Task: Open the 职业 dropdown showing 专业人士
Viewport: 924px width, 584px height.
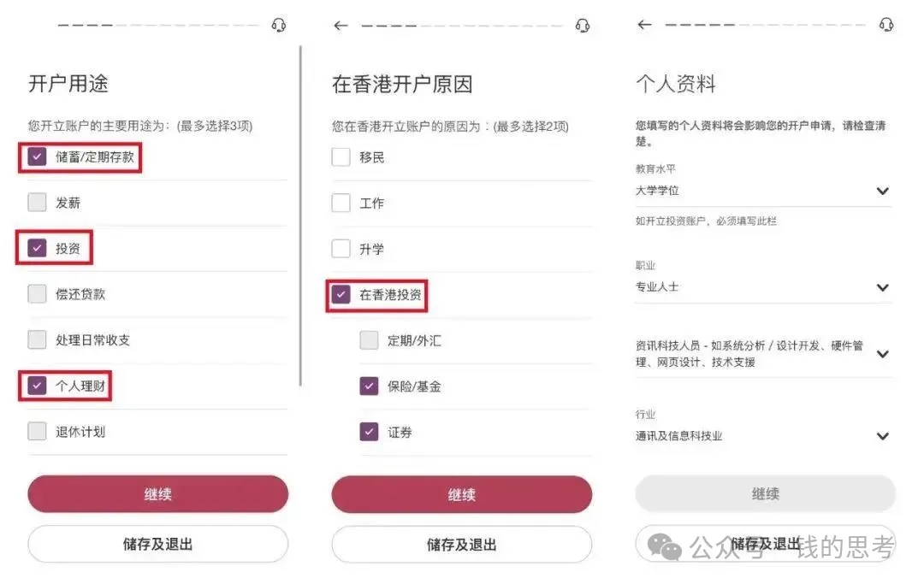Action: 764,287
